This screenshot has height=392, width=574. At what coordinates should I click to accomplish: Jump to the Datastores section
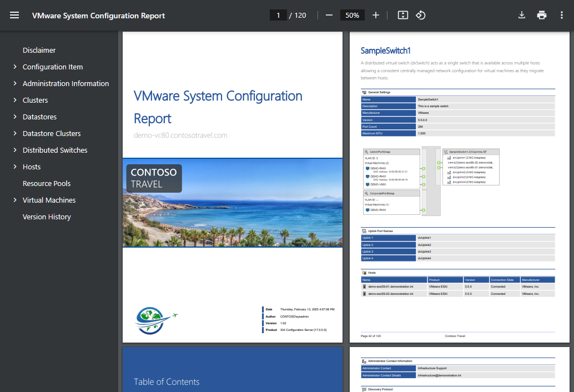39,117
